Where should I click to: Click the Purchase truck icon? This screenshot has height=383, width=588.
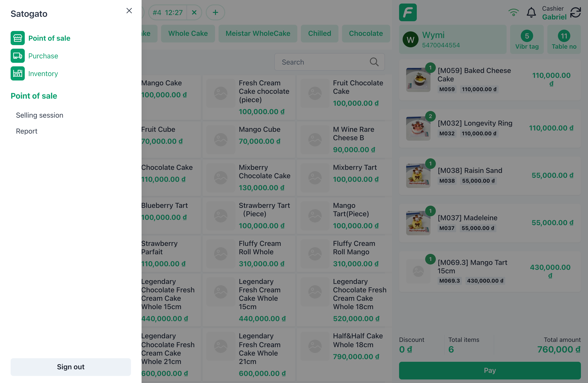point(17,56)
